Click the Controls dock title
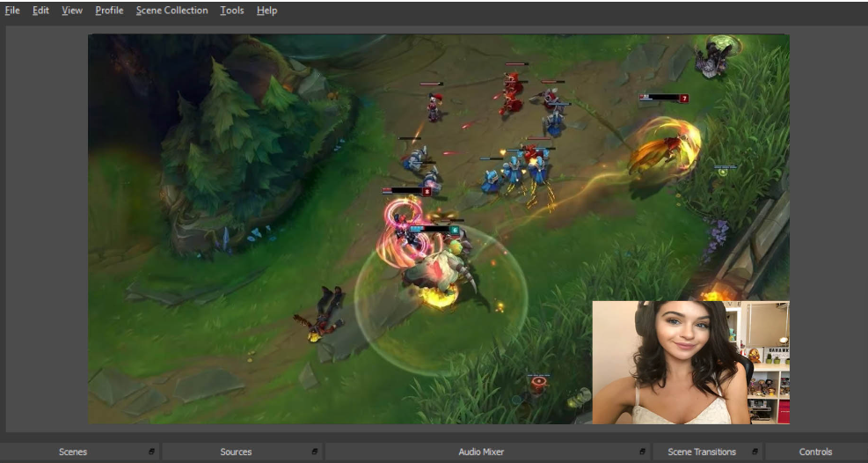 click(x=815, y=452)
